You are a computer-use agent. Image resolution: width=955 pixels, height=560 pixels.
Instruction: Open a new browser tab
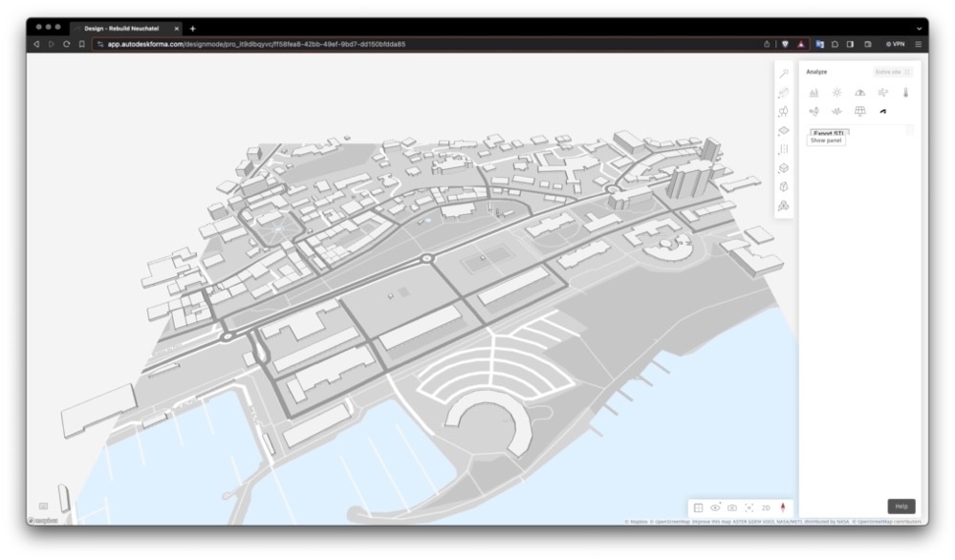[192, 28]
